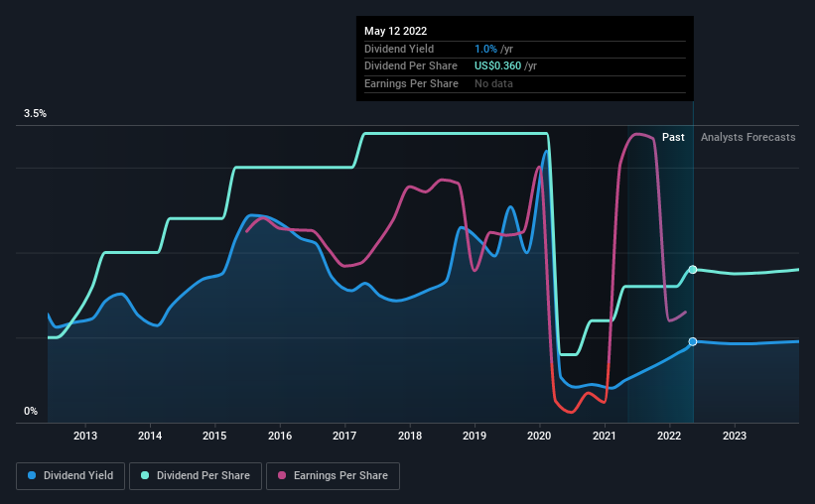Click the tooltip's 1.0% dividend yield value

(485, 49)
